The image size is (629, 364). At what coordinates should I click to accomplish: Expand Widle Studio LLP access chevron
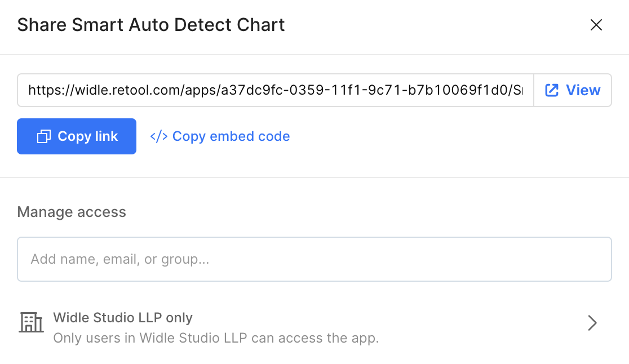592,323
